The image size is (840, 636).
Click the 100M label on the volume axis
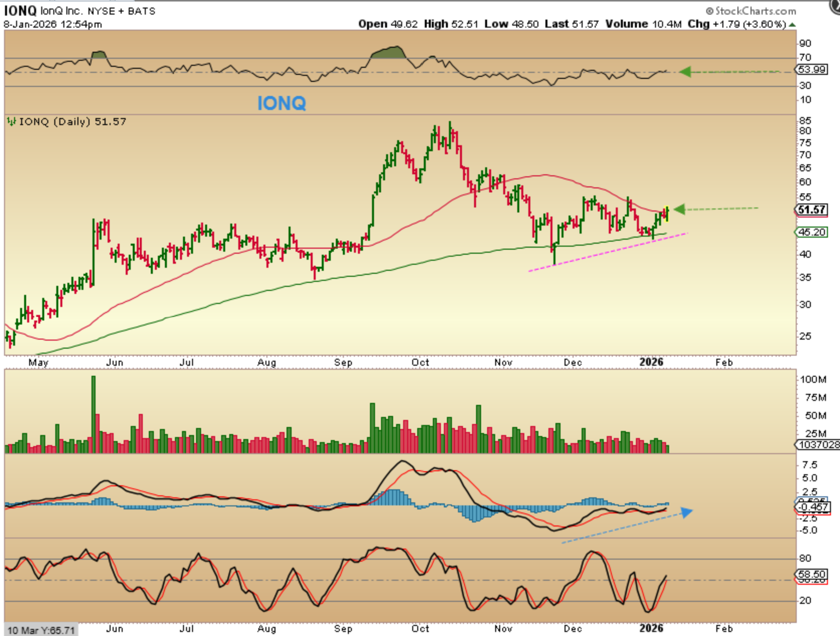pos(813,379)
